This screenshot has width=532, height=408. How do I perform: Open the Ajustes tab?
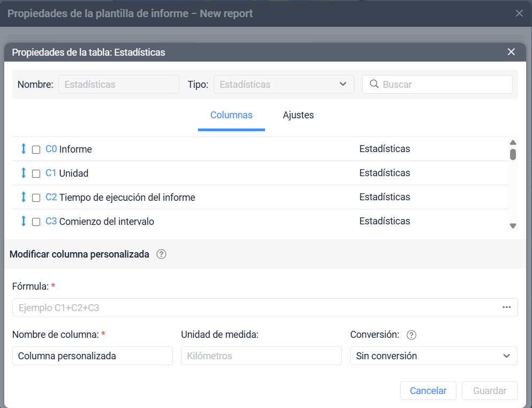point(298,115)
